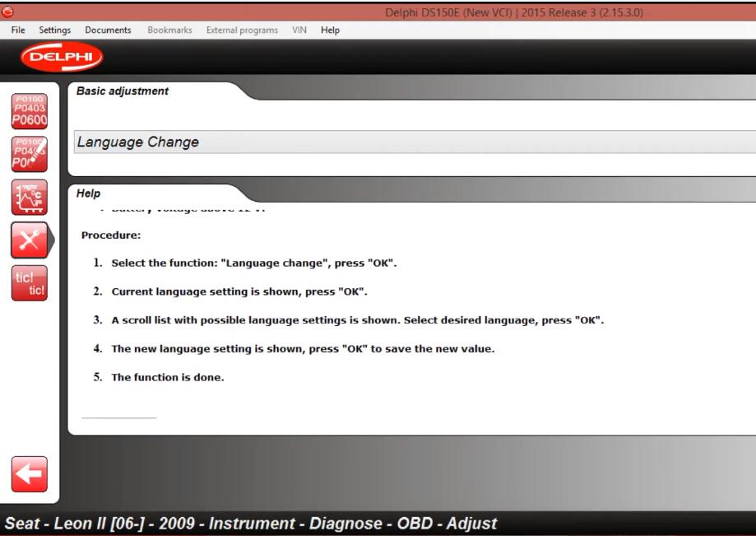Click step 3 "A scroll list with possible" text
This screenshot has height=536, width=756.
click(358, 319)
